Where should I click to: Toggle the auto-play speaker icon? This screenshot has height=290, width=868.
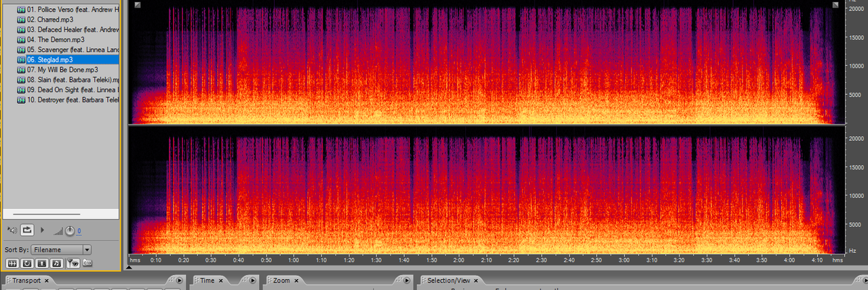click(x=12, y=230)
